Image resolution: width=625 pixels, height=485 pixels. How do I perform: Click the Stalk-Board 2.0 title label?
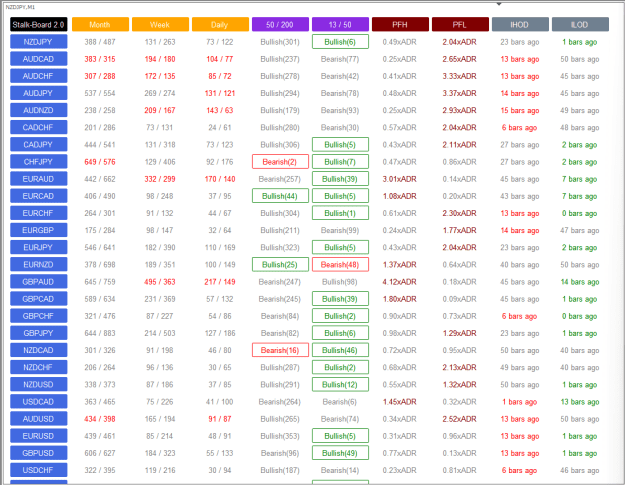pos(39,24)
